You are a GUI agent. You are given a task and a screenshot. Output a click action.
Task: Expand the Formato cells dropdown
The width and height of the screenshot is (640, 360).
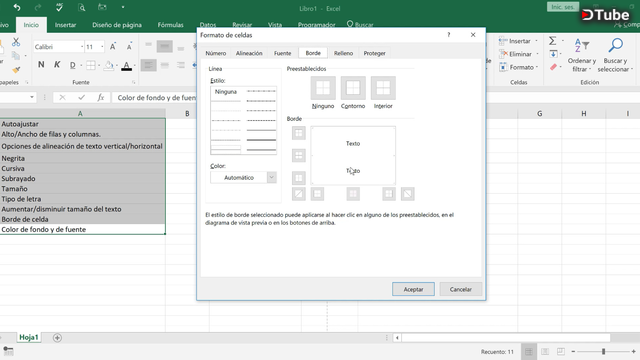click(x=537, y=67)
